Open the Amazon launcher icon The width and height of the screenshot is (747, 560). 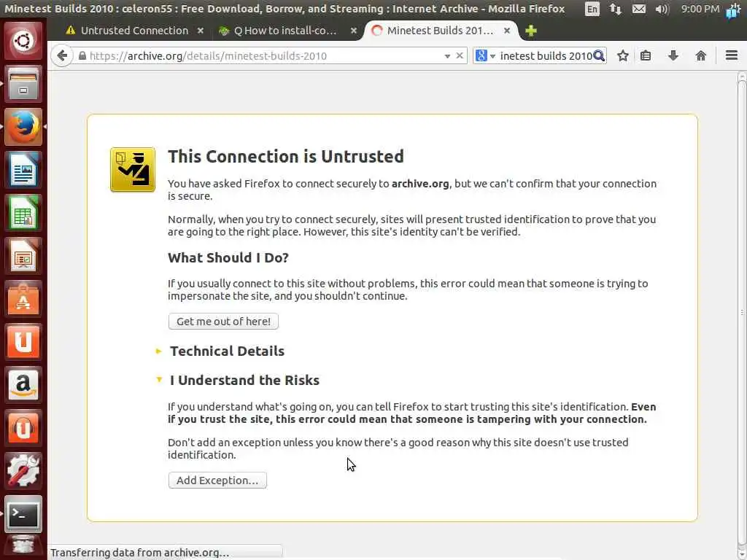(23, 385)
